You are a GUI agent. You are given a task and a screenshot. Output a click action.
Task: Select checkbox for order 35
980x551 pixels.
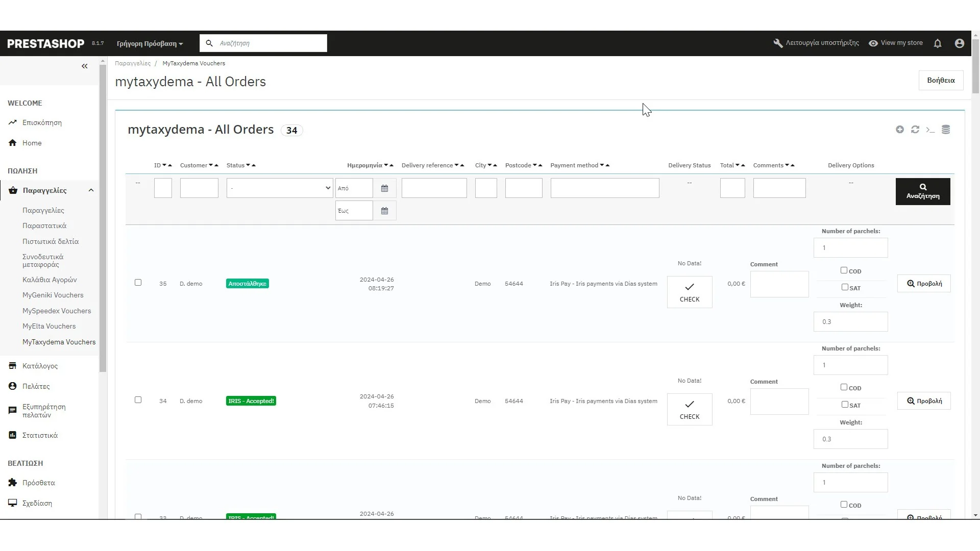pyautogui.click(x=138, y=283)
